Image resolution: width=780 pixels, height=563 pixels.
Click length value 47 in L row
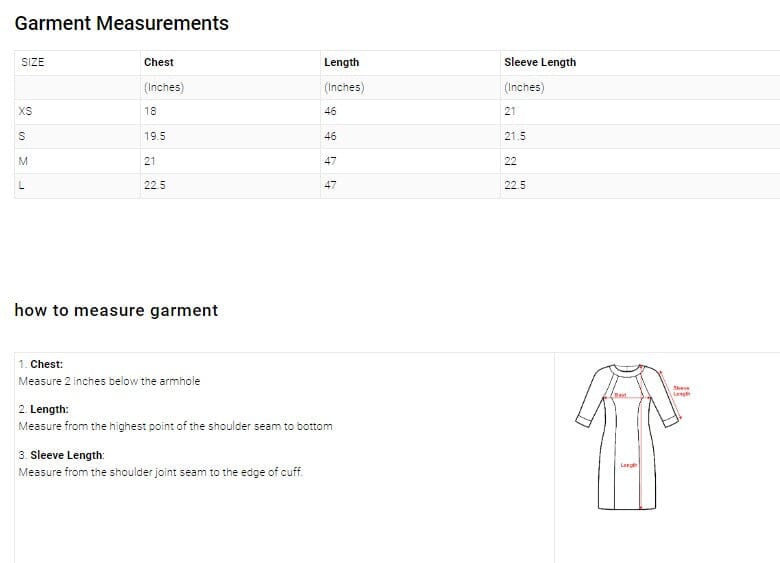pos(331,185)
